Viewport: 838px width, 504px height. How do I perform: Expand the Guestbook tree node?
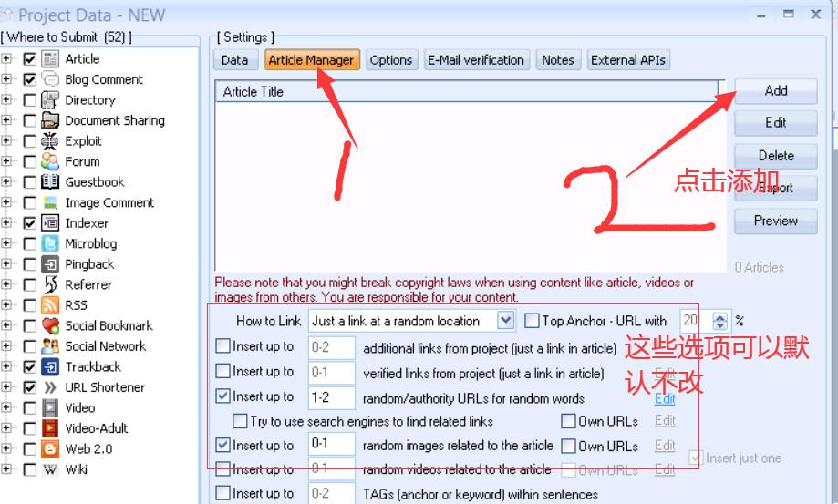pyautogui.click(x=7, y=182)
